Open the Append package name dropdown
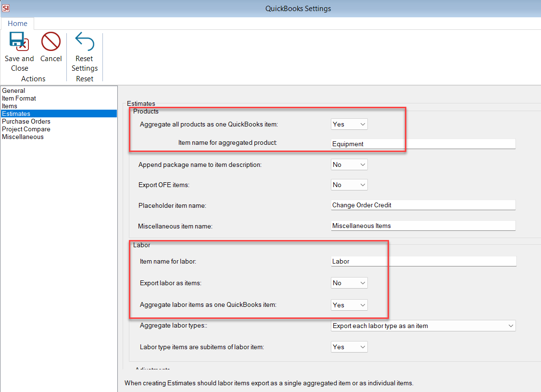Image resolution: width=541 pixels, height=392 pixels. tap(349, 164)
